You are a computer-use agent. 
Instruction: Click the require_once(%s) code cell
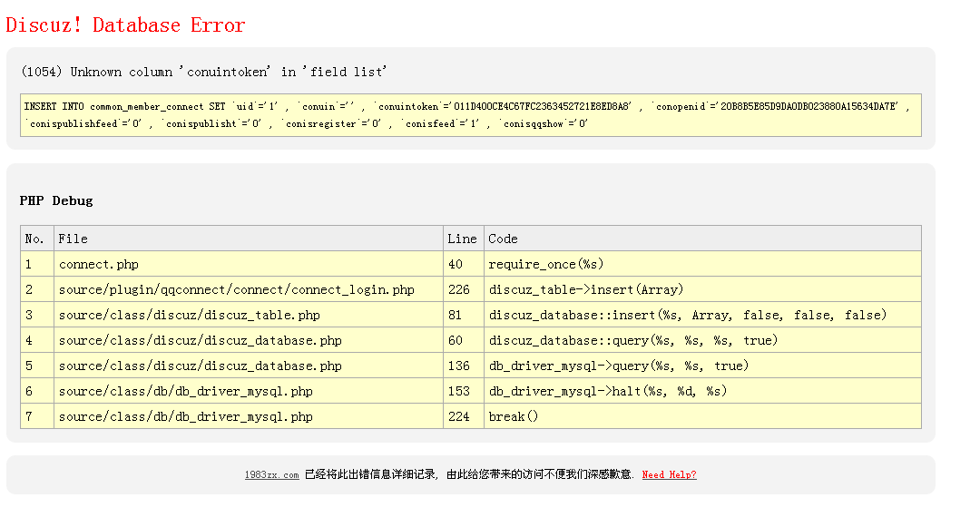[x=545, y=265]
